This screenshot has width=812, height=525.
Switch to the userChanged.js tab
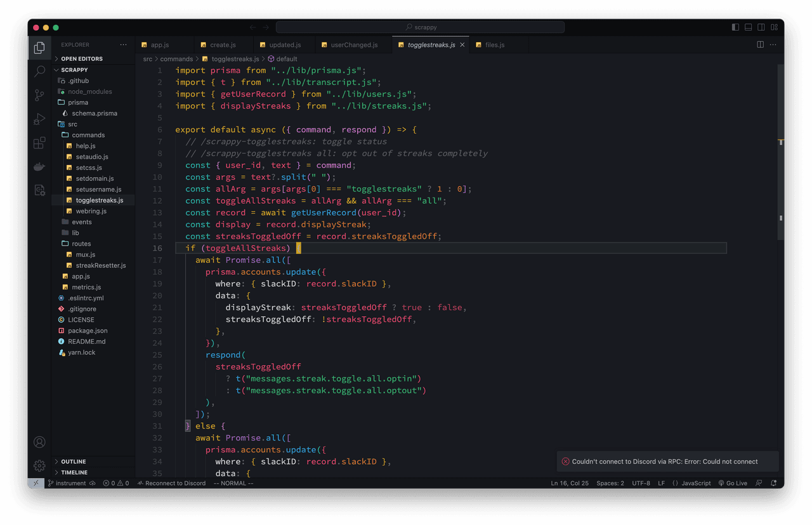(x=354, y=45)
